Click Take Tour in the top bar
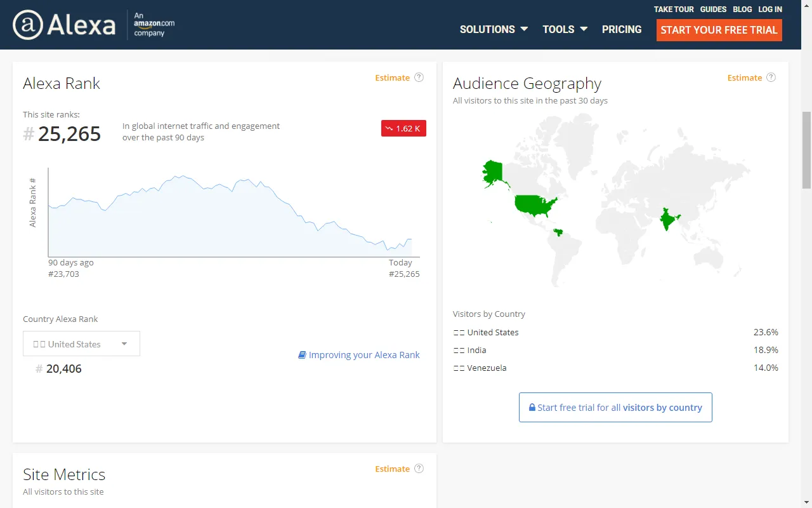812x508 pixels. (674, 10)
